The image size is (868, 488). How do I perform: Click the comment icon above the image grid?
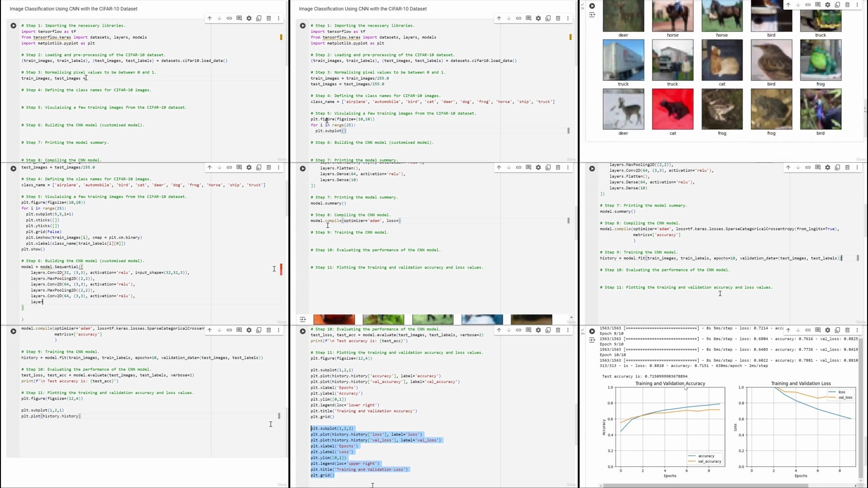pos(818,5)
